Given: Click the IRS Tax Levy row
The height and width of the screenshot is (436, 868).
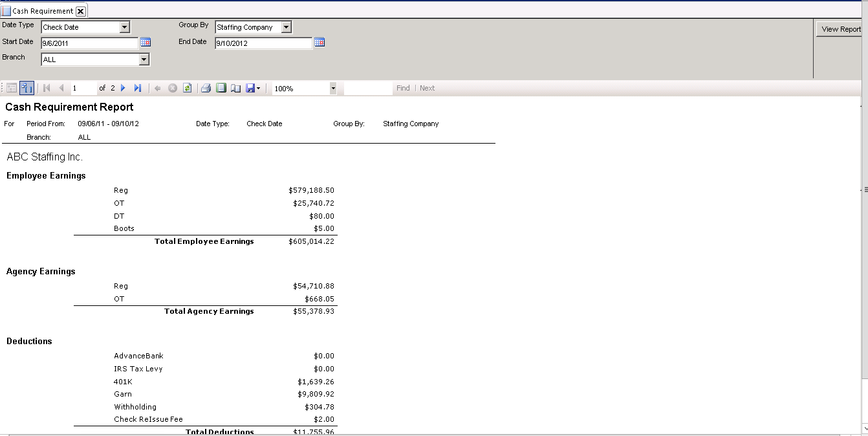Looking at the screenshot, I should tap(224, 369).
